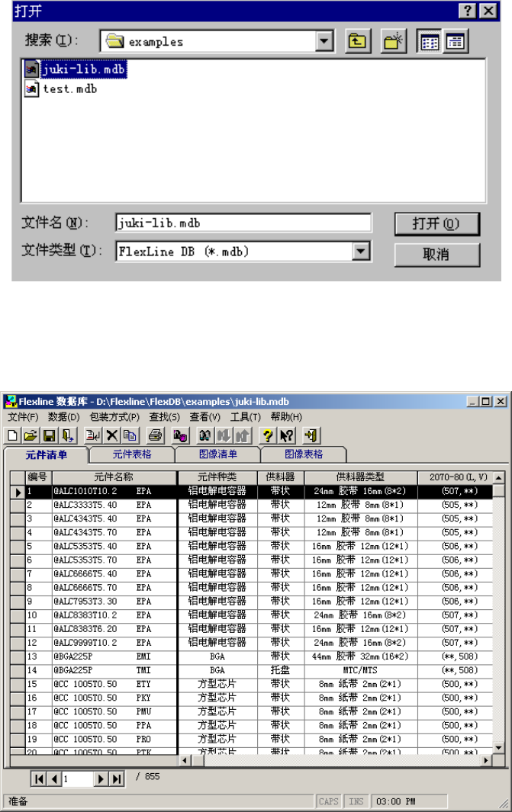512x812 pixels.
Task: Click row selector for row 5
Action: [x=18, y=546]
